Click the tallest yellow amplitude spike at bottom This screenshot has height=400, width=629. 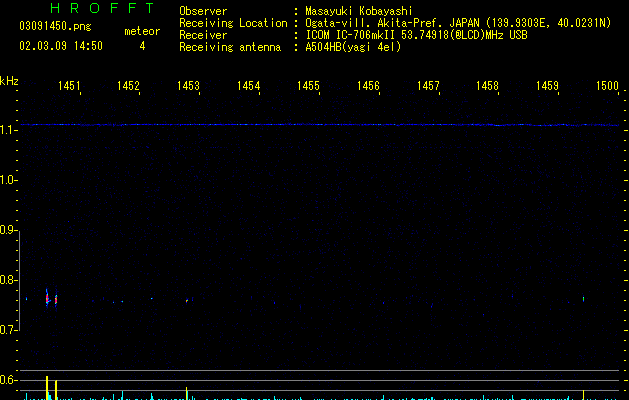tap(47, 388)
